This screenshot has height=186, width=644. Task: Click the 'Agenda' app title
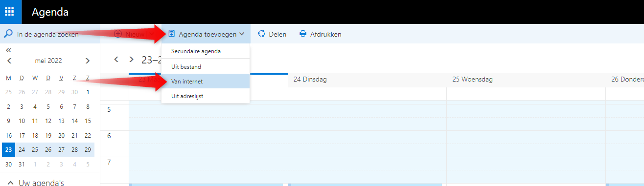(x=50, y=12)
